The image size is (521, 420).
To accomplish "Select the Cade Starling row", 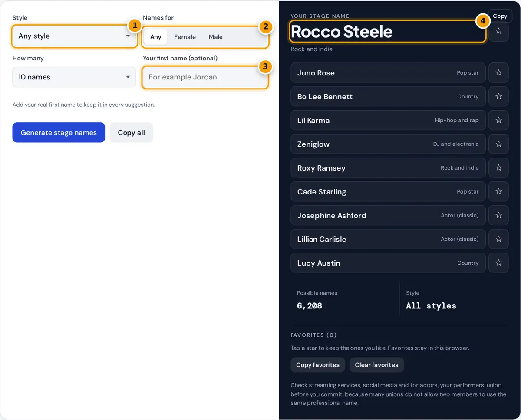I will [388, 191].
